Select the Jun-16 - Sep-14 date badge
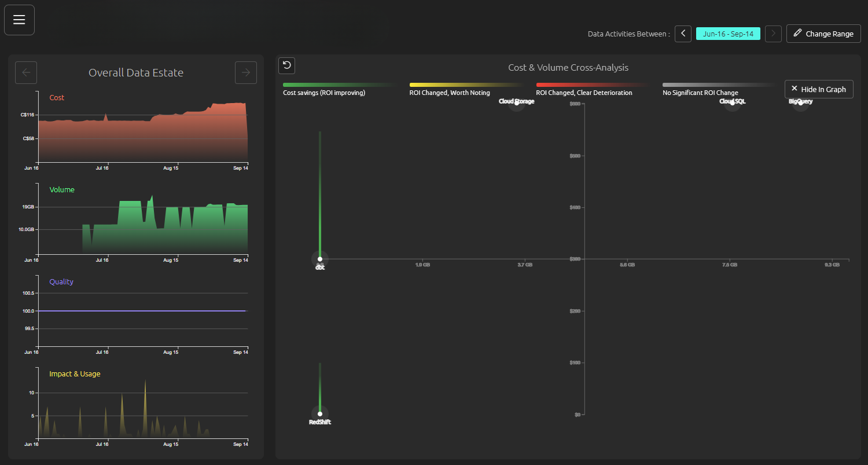This screenshot has width=868, height=465. [728, 34]
